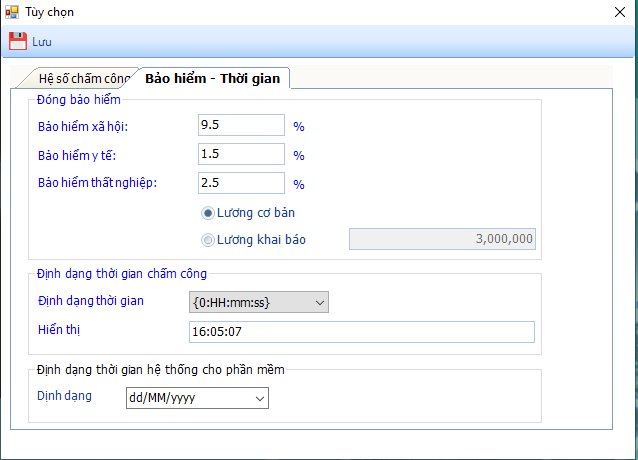The width and height of the screenshot is (638, 460).
Task: Open the dd/MM/yyyy date format dropdown
Action: (197, 398)
